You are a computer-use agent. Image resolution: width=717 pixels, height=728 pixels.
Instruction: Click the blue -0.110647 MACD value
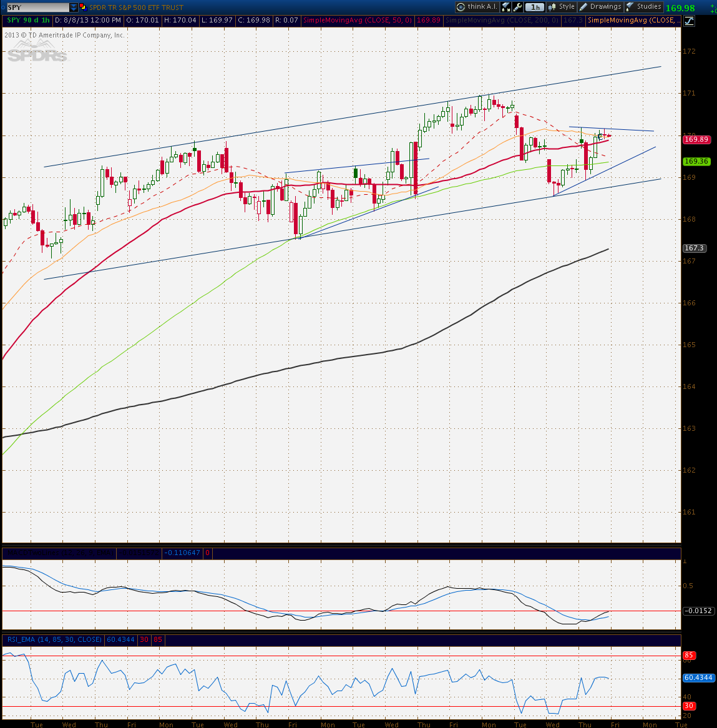(x=182, y=553)
